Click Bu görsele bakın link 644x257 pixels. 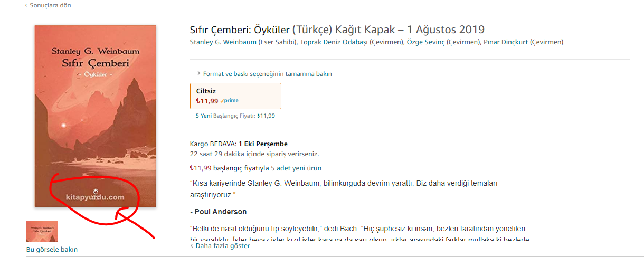(52, 249)
